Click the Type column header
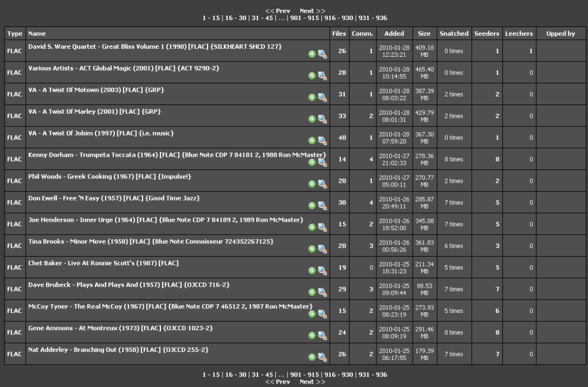Screen dimensions: 588x387 click(14, 34)
